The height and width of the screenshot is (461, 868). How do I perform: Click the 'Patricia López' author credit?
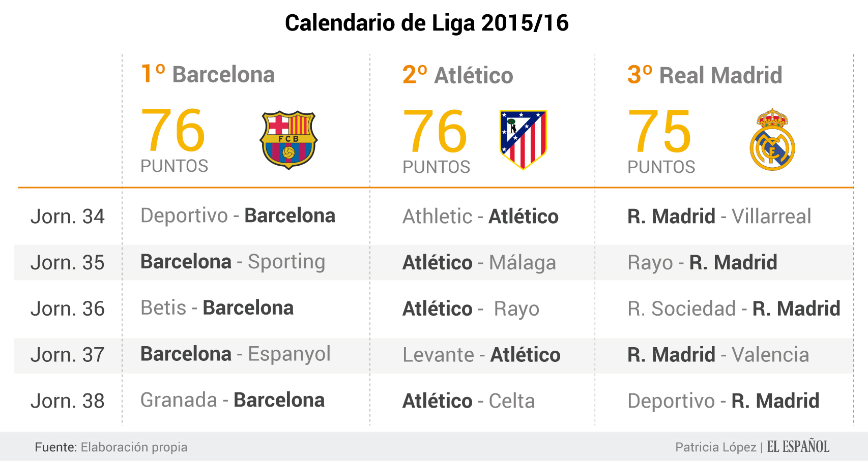[x=715, y=447]
